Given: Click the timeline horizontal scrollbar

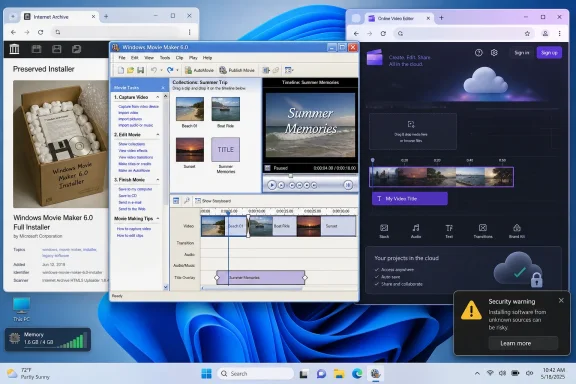Looking at the screenshot, I should point(252,288).
